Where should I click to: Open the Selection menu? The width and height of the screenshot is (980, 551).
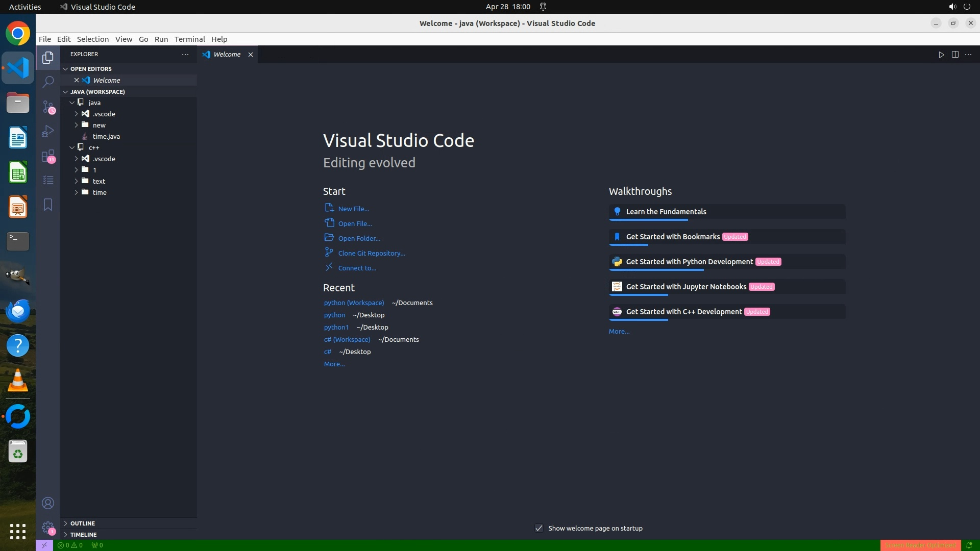(x=92, y=39)
